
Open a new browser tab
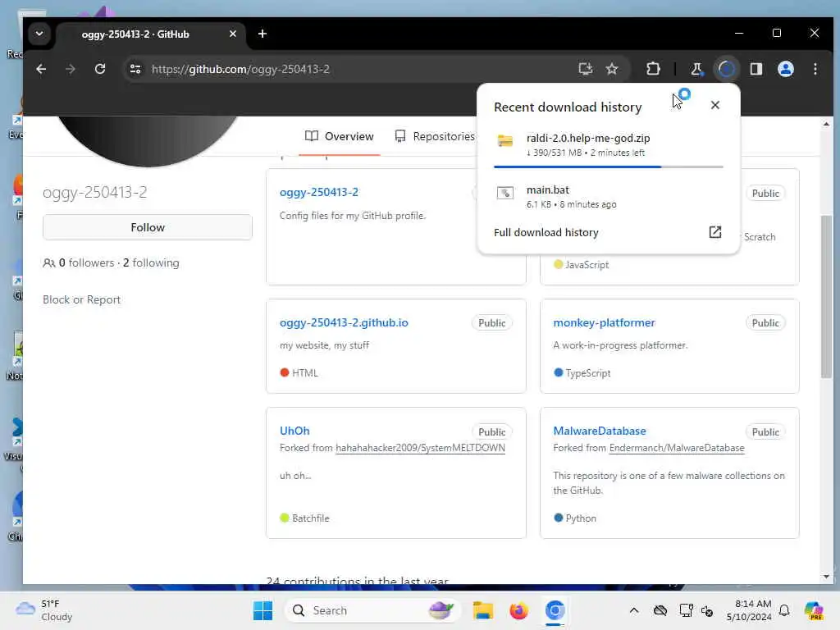262,34
